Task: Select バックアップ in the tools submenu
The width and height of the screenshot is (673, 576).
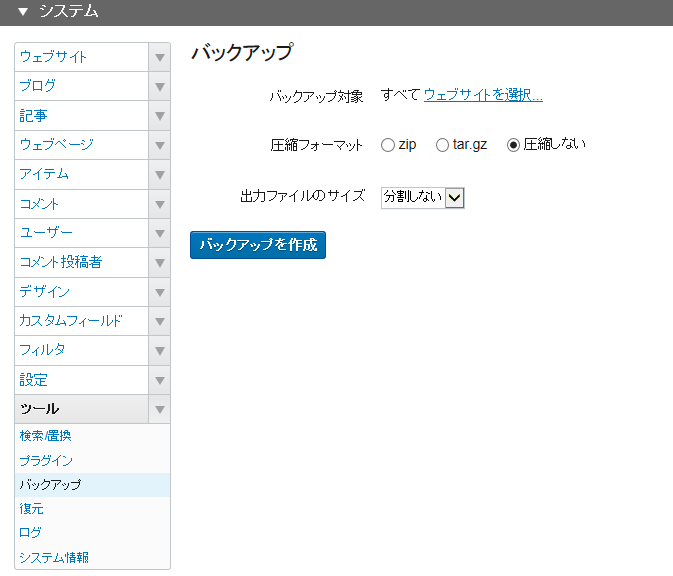Action: [x=93, y=485]
